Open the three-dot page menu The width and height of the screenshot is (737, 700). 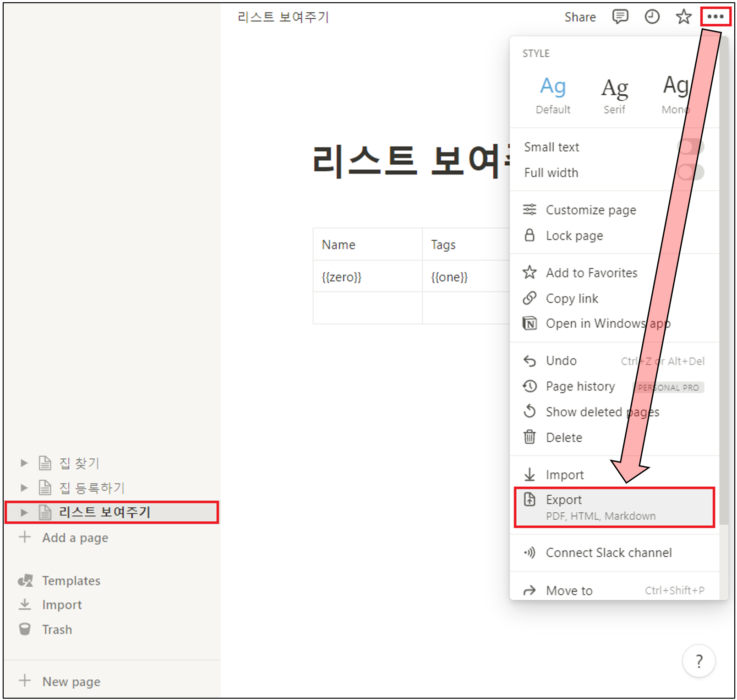tap(715, 17)
